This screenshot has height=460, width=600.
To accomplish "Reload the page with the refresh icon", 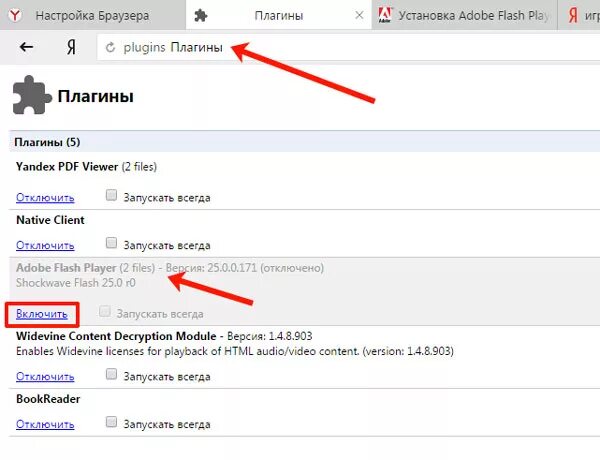I will [110, 47].
